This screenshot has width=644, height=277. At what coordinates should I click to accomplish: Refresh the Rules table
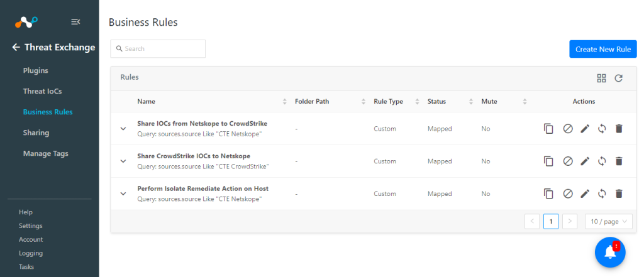pos(619,78)
